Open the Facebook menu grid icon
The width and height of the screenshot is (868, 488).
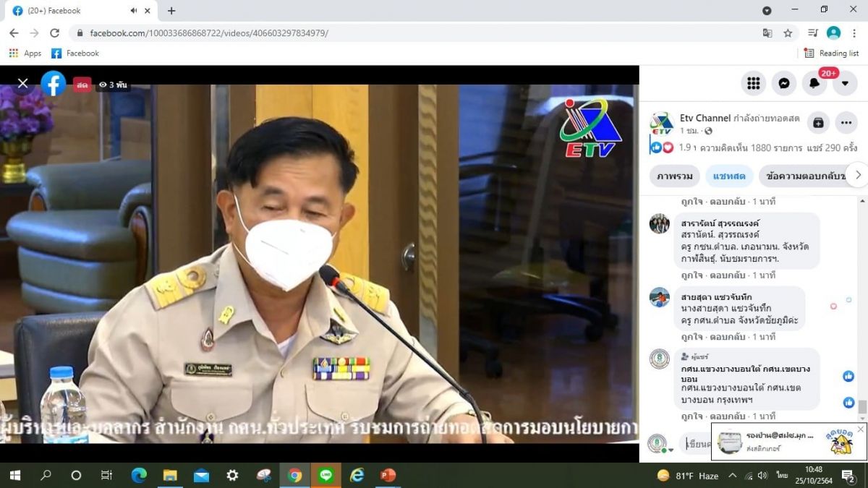click(x=754, y=83)
